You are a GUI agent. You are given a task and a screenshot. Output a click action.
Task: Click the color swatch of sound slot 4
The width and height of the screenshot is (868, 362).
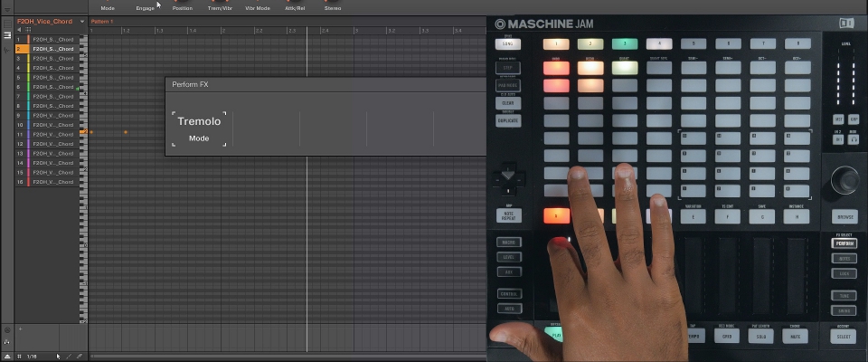coord(28,68)
